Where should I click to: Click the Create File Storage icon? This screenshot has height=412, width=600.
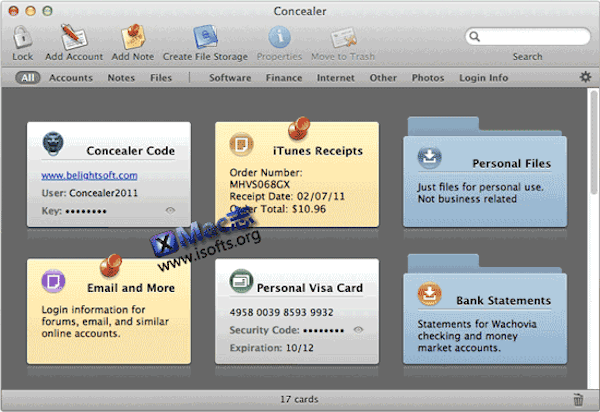pyautogui.click(x=205, y=37)
